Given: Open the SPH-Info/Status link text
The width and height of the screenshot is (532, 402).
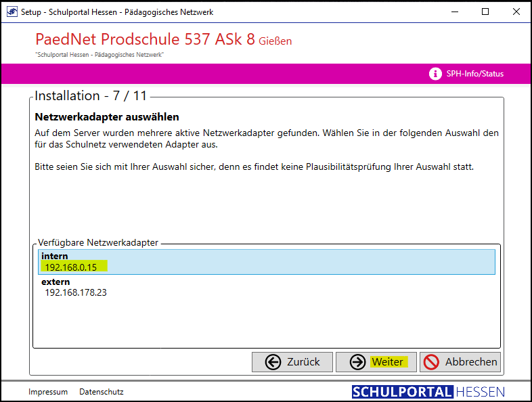Looking at the screenshot, I should (474, 74).
